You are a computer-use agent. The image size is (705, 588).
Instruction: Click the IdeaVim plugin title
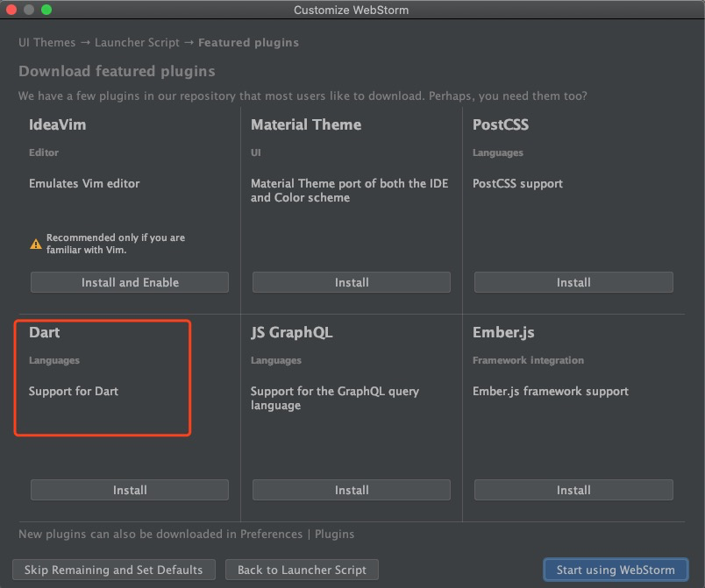(57, 124)
